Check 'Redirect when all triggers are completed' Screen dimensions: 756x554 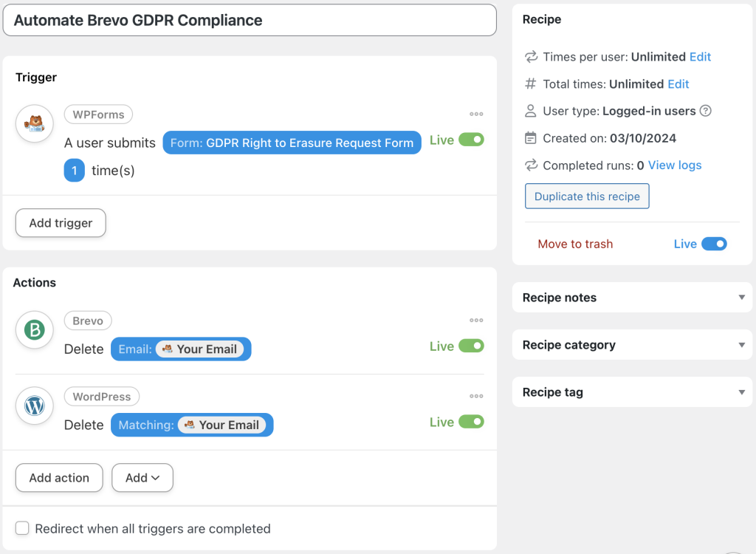click(x=22, y=528)
